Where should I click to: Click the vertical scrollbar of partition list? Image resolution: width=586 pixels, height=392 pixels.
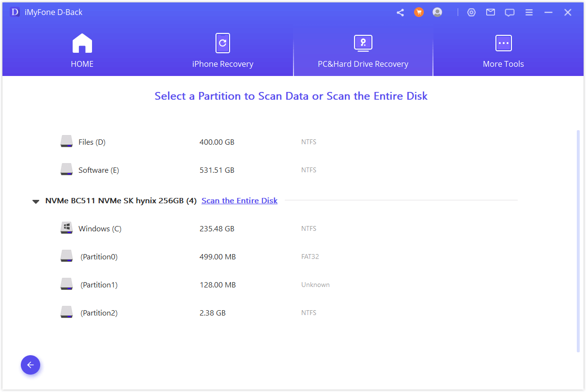(x=578, y=241)
